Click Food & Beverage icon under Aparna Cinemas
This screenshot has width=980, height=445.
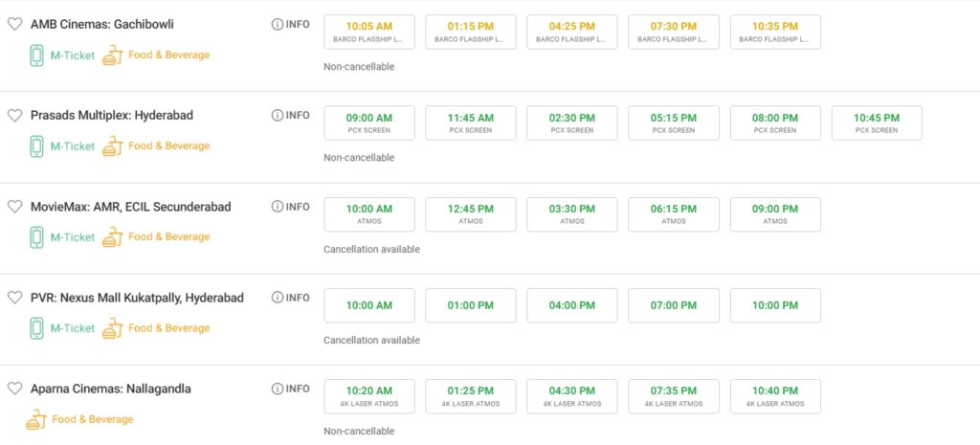pos(36,419)
